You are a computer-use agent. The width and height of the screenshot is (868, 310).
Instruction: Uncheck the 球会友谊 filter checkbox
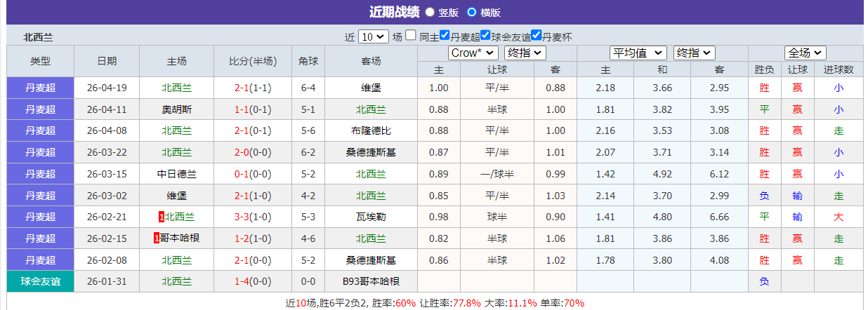point(485,35)
